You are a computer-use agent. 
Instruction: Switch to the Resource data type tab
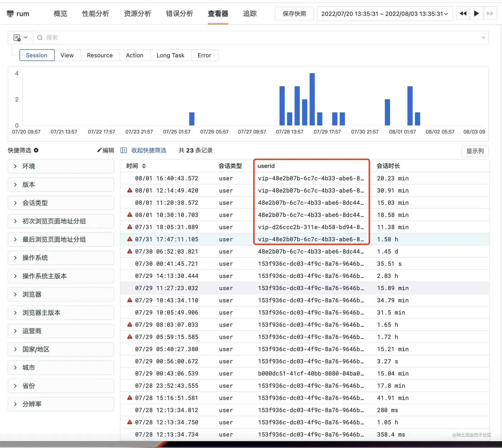coord(100,55)
